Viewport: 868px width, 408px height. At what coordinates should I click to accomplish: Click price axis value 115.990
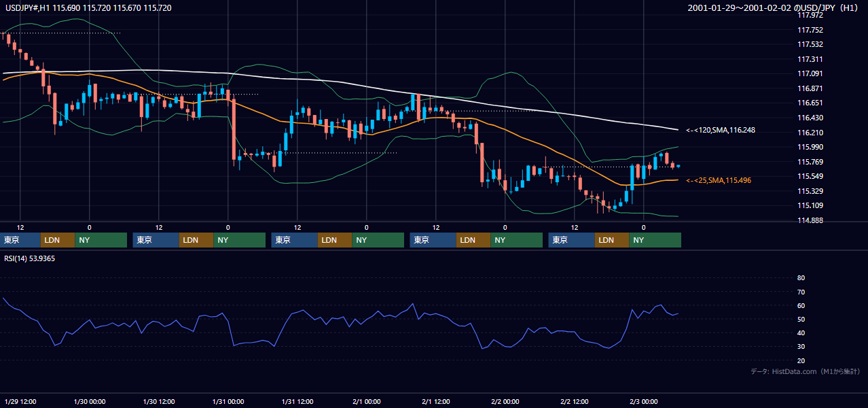tap(809, 147)
